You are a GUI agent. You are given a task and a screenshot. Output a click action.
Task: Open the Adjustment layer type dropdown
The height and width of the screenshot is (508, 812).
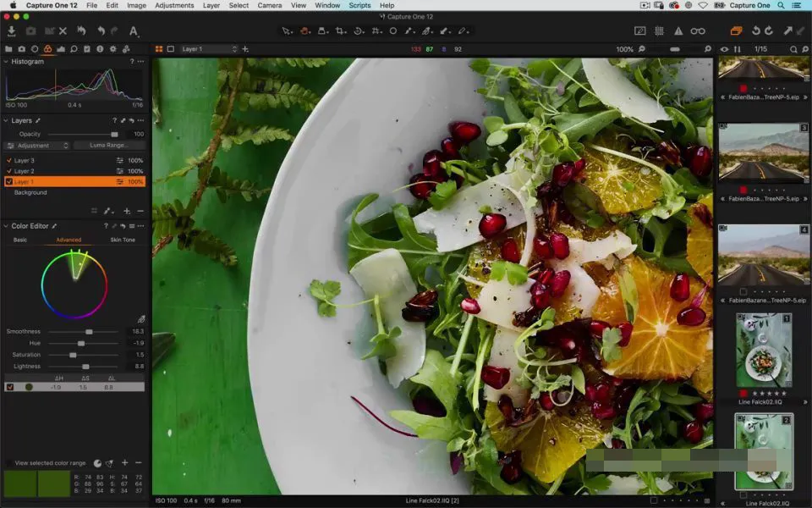(x=38, y=146)
